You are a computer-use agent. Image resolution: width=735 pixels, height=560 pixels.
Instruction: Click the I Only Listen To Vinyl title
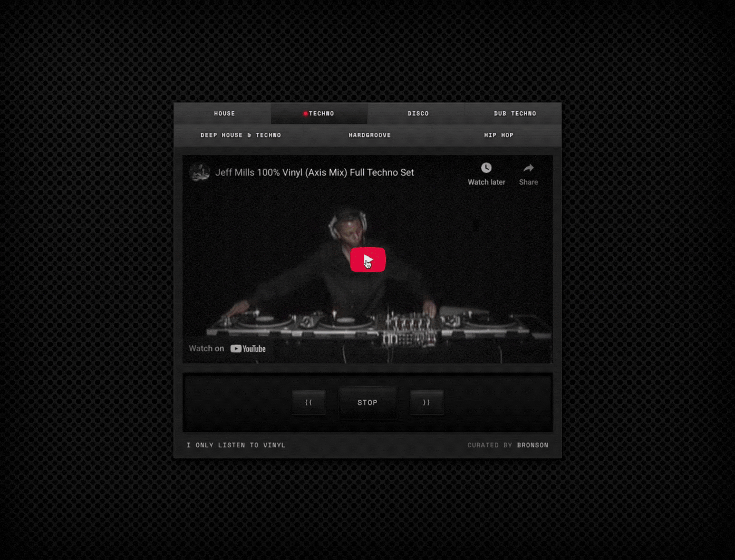[x=236, y=445]
